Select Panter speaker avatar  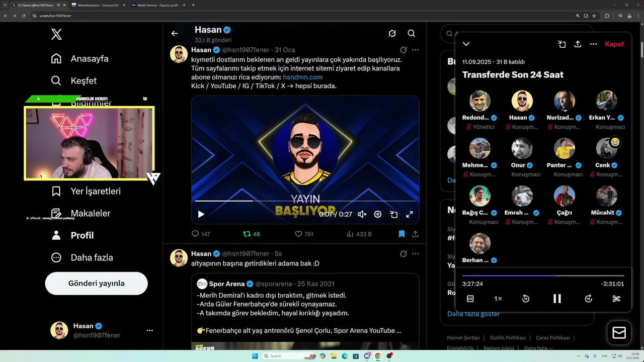pos(565,148)
